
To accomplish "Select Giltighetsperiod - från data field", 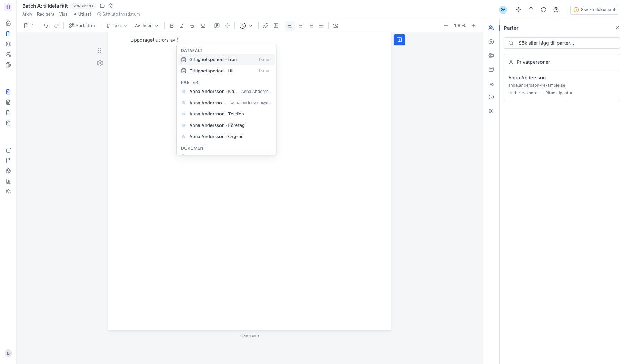I will pyautogui.click(x=226, y=60).
